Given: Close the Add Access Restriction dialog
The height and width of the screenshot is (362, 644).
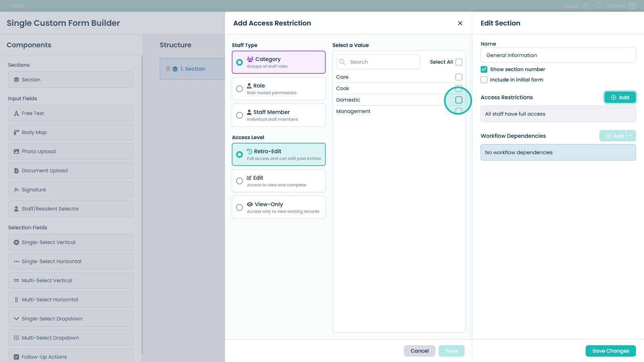Looking at the screenshot, I should (x=460, y=23).
